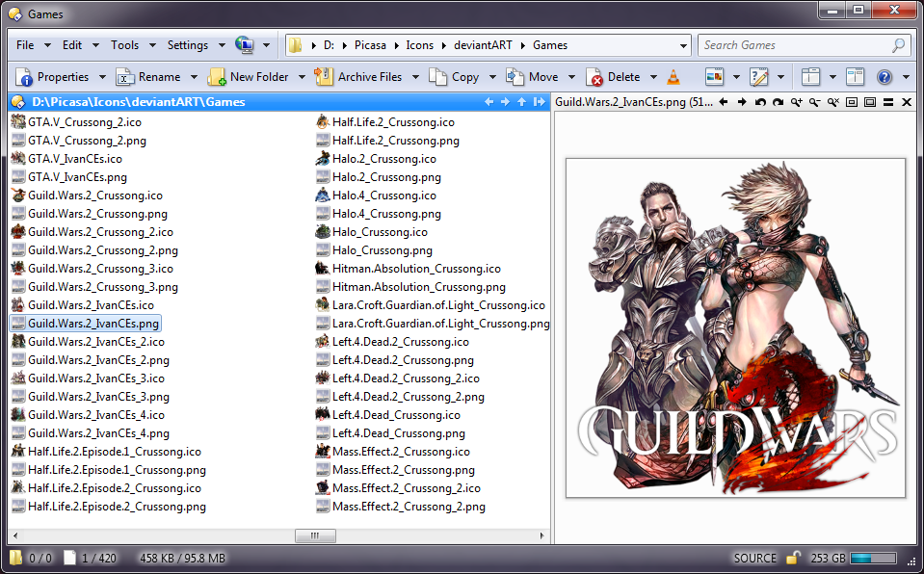Click the VLC cone icon
The image size is (924, 574).
(x=673, y=77)
